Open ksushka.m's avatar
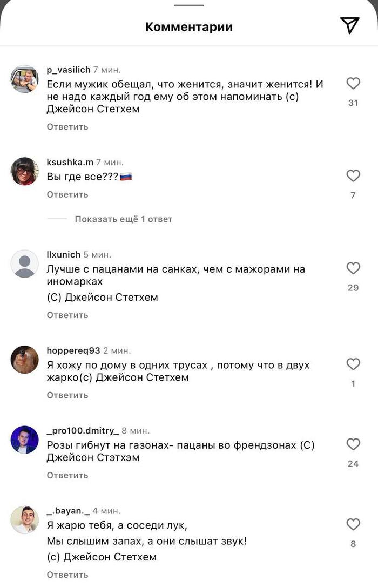The width and height of the screenshot is (378, 588). 25,172
